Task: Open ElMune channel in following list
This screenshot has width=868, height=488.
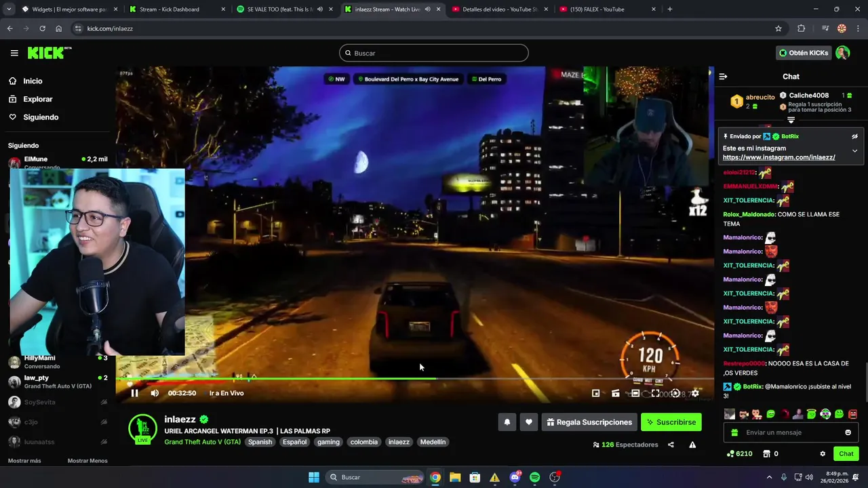Action: [58, 163]
